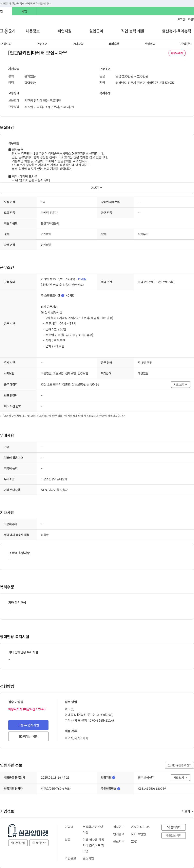Click 채용시까지 (마감시간 : 24시) deadline text
The image size is (194, 868).
[x=27, y=709]
